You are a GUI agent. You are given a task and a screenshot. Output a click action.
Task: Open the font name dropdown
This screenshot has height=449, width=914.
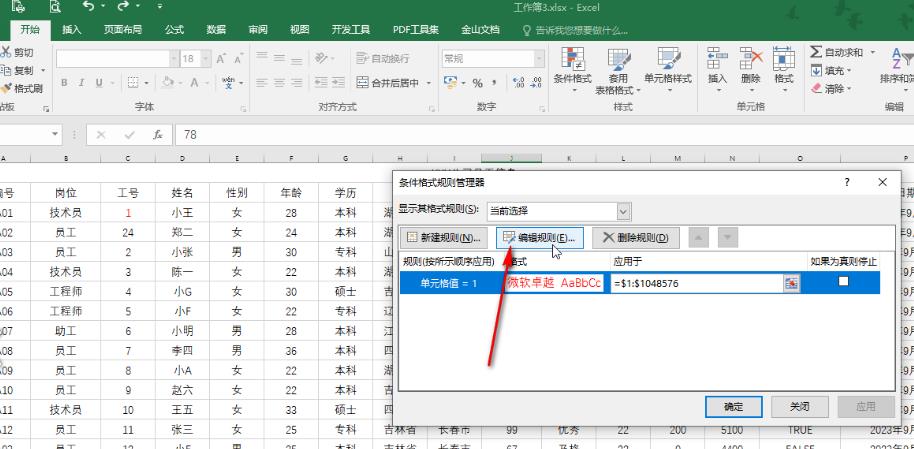(174, 59)
